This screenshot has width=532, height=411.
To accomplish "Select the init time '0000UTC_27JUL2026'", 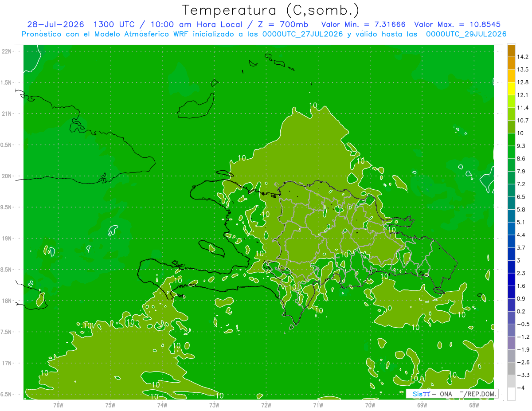I will (303, 34).
